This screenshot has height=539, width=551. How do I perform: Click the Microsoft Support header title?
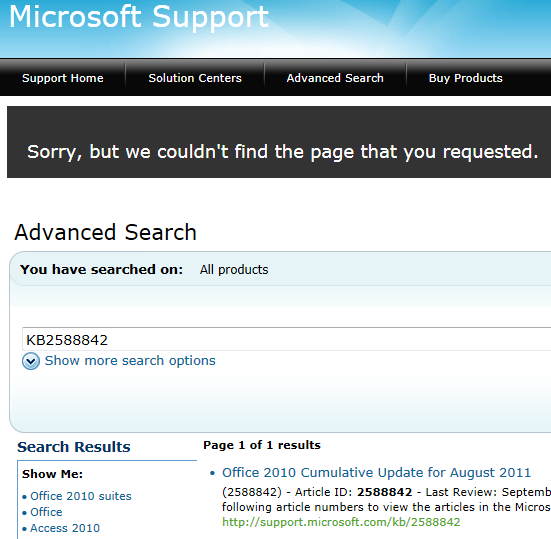click(139, 18)
